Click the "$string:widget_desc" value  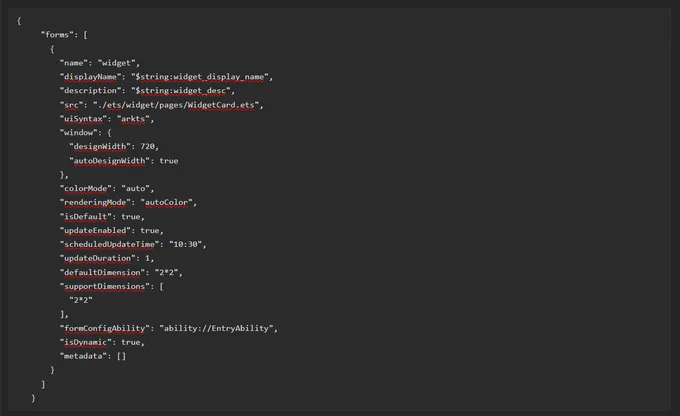click(180, 91)
